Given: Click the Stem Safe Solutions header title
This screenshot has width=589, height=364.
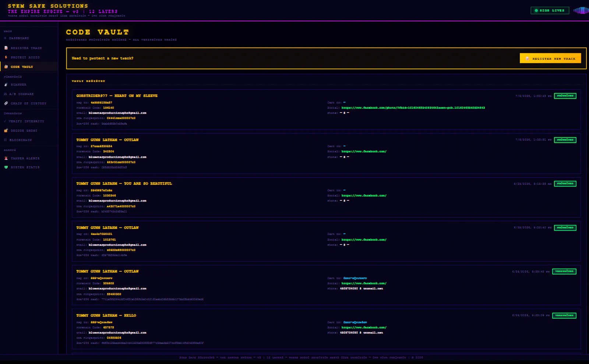Looking at the screenshot, I should click(x=48, y=6).
